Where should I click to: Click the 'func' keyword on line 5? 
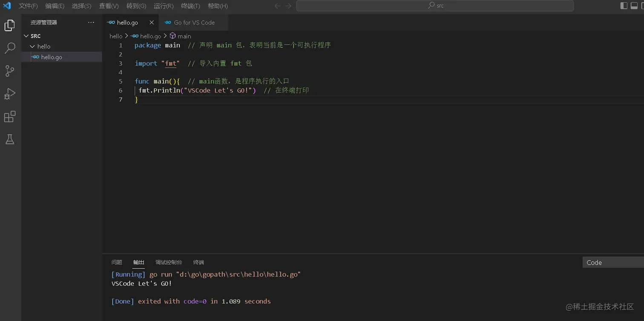click(142, 81)
